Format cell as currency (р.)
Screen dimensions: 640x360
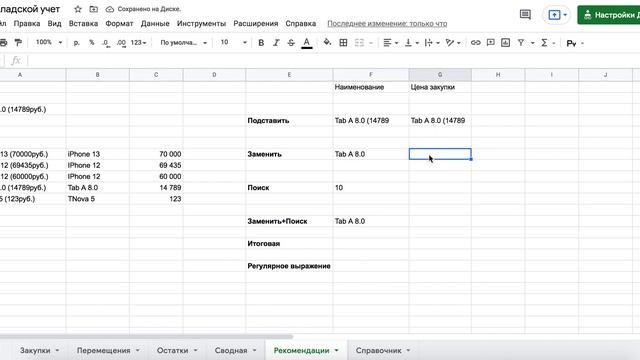tap(76, 42)
